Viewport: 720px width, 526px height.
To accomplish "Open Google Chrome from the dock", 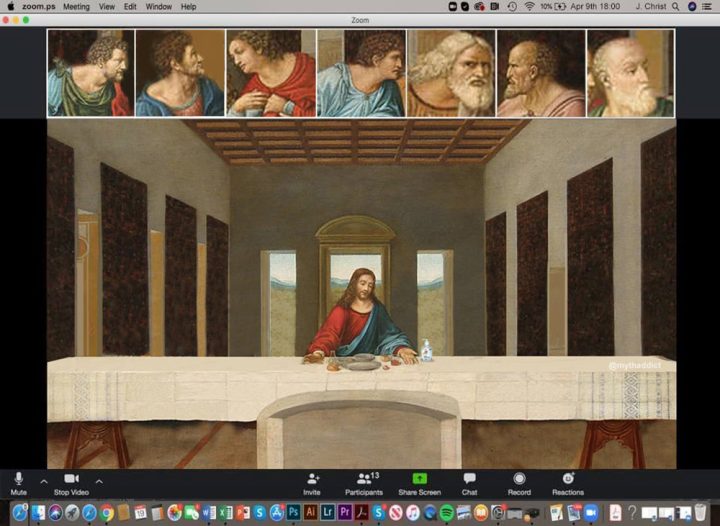I will pos(107,512).
